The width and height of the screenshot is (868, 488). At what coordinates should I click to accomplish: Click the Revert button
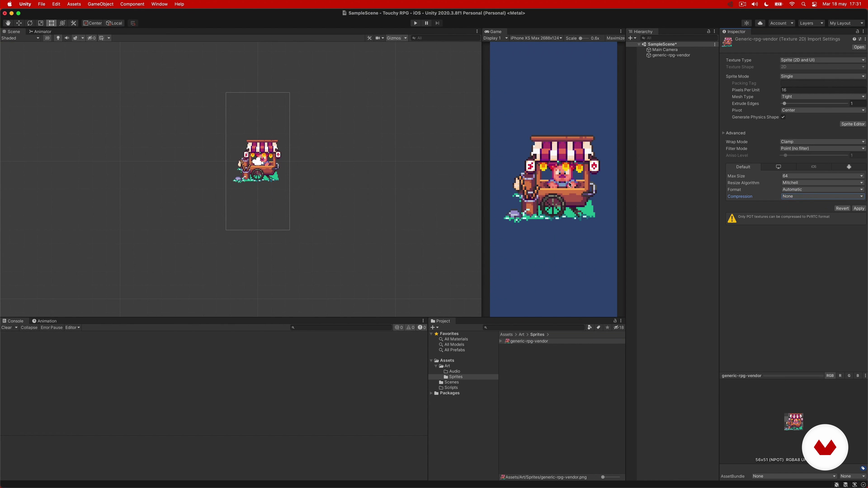pos(842,209)
